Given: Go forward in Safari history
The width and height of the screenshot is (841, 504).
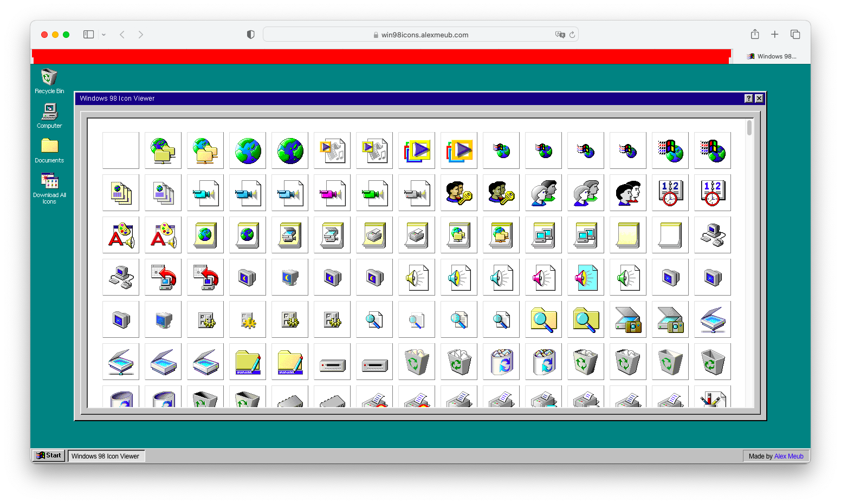Looking at the screenshot, I should (x=141, y=34).
